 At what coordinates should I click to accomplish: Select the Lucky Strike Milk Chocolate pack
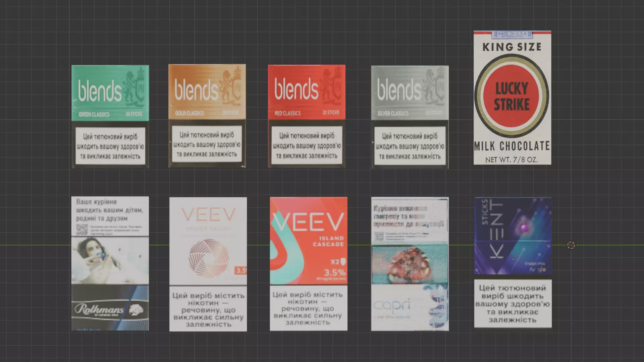pyautogui.click(x=512, y=98)
